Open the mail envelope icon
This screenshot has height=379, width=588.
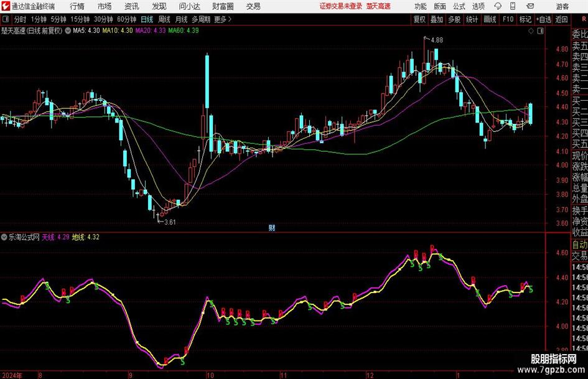click(x=530, y=6)
